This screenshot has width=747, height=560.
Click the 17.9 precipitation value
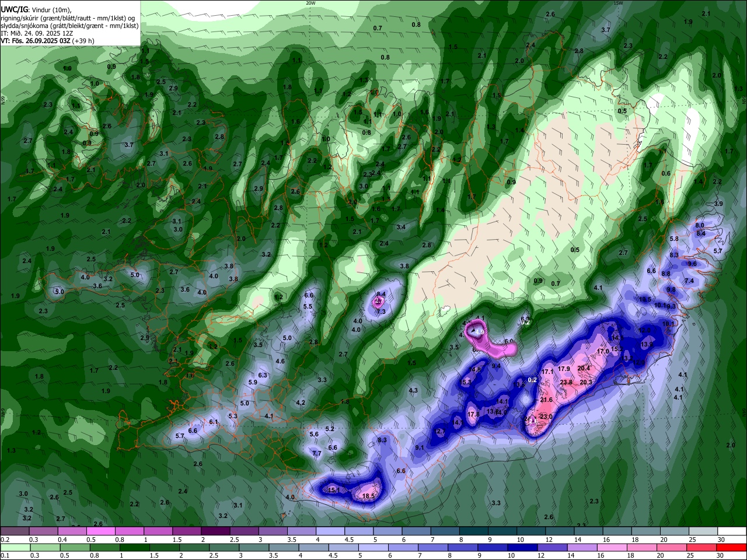click(x=564, y=369)
